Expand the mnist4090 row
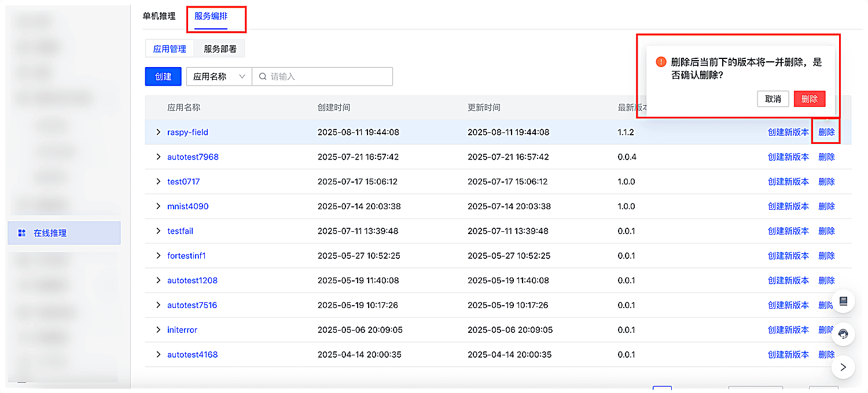 click(x=158, y=206)
